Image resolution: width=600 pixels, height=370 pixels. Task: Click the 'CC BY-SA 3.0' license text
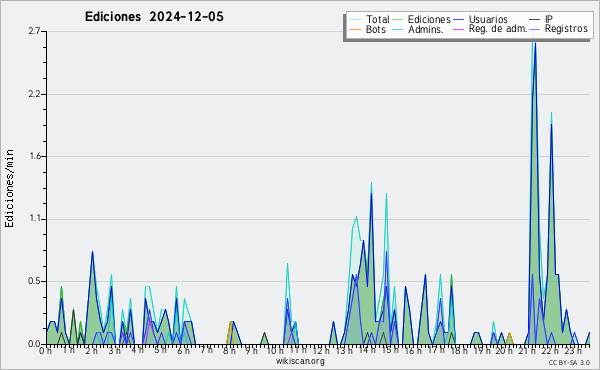[x=569, y=362]
